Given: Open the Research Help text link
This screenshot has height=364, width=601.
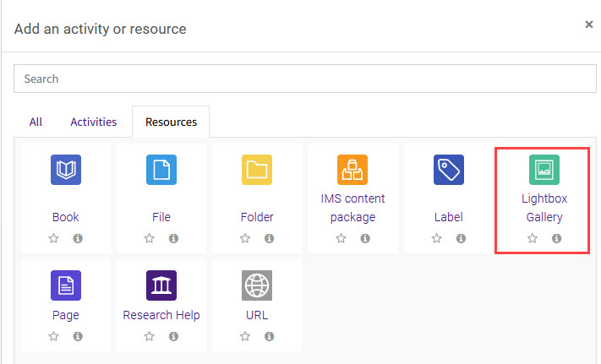Looking at the screenshot, I should [x=161, y=315].
